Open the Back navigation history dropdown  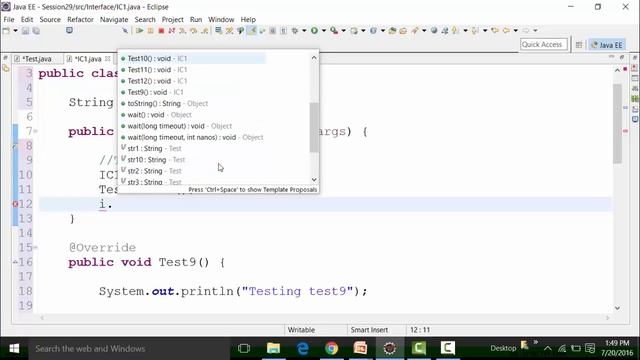[516, 31]
